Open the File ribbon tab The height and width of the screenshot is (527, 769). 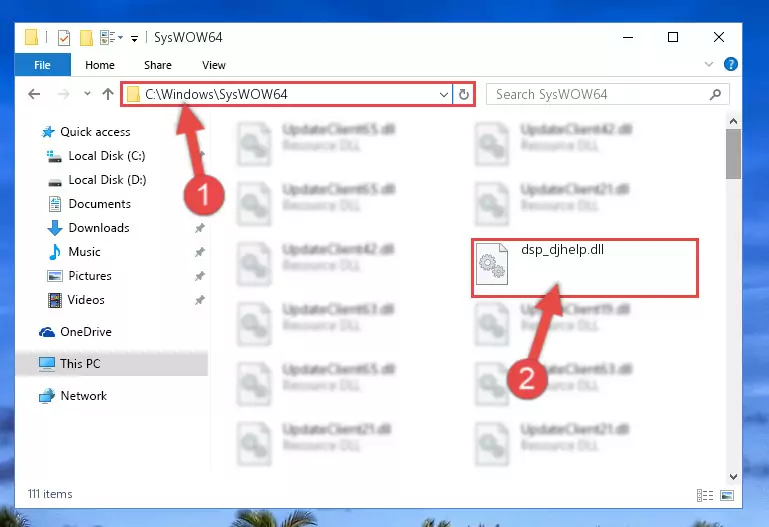(x=42, y=65)
